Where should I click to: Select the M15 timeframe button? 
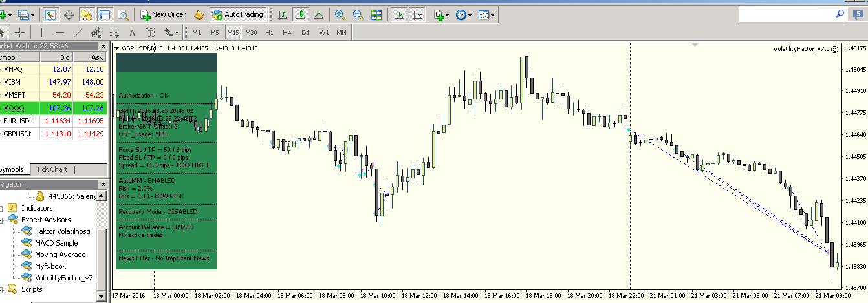[233, 32]
